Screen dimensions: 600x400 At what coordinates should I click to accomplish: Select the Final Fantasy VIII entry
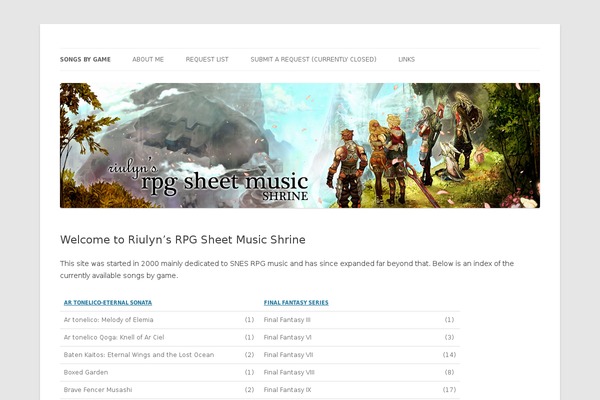289,372
